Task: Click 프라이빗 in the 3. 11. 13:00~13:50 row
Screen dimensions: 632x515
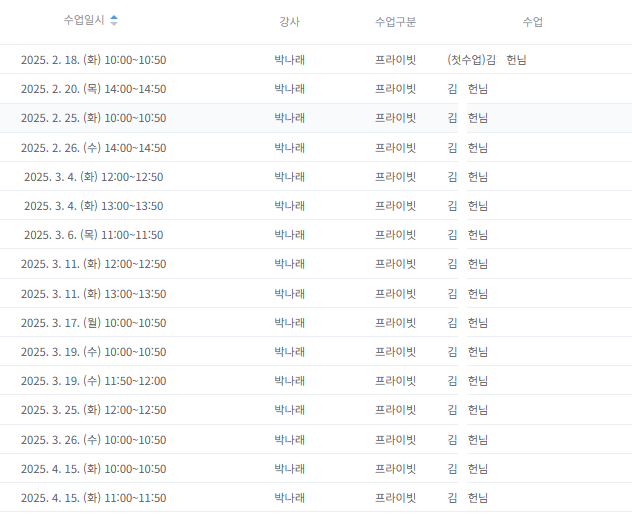Action: (x=395, y=294)
